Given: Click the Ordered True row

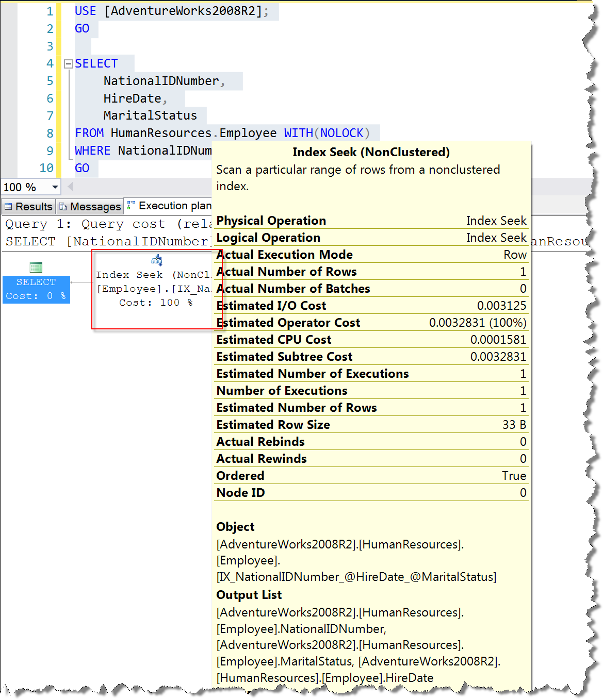Looking at the screenshot, I should 371,476.
